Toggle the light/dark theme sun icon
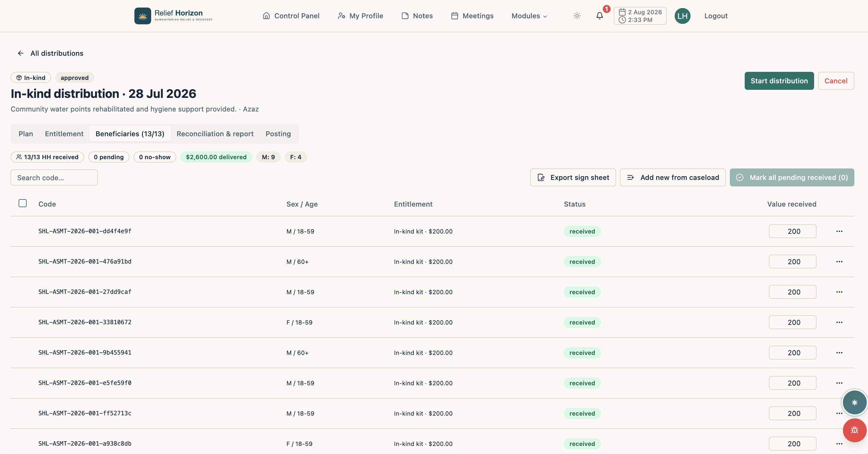Viewport: 868px width, 454px height. 577,16
